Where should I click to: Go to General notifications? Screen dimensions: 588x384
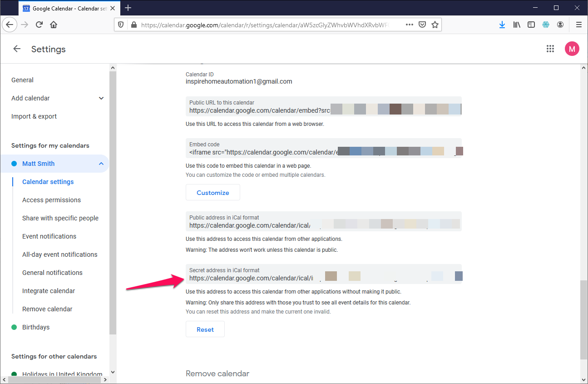52,273
